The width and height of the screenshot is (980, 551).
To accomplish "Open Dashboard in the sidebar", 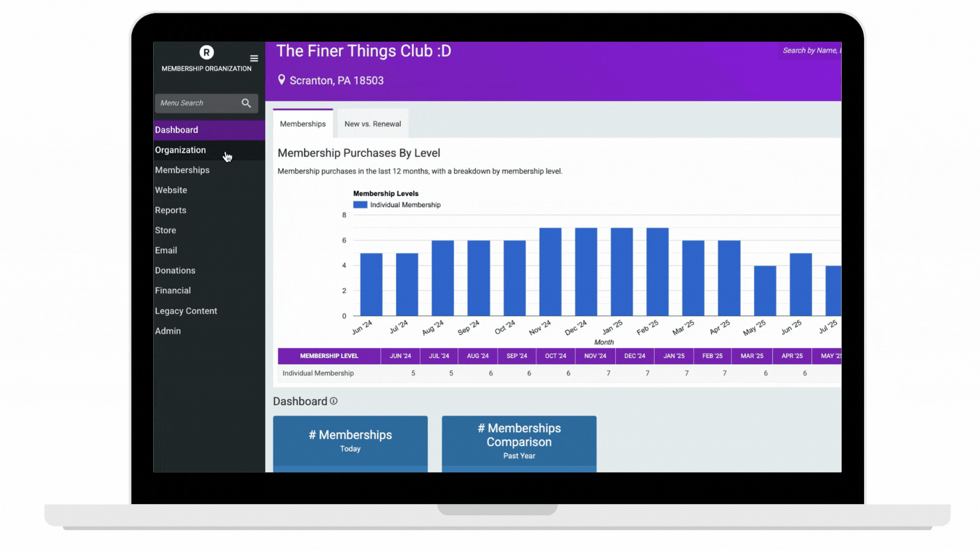I will coord(209,130).
